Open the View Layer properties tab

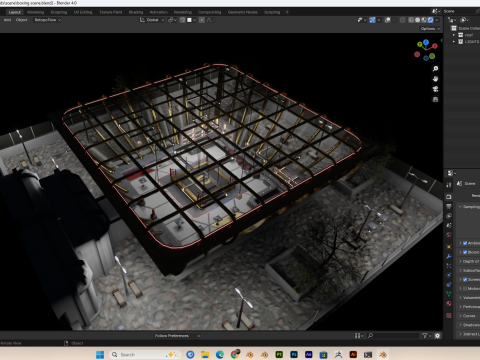449,216
